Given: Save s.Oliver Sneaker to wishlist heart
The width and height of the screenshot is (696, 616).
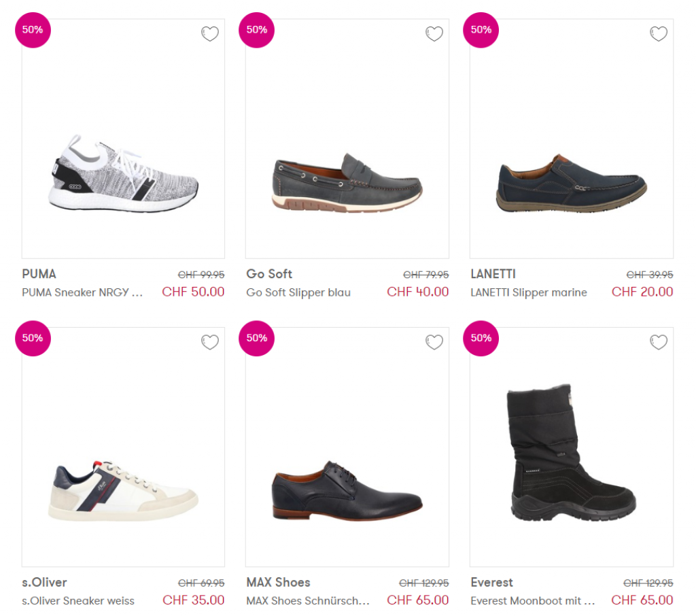Looking at the screenshot, I should (210, 342).
